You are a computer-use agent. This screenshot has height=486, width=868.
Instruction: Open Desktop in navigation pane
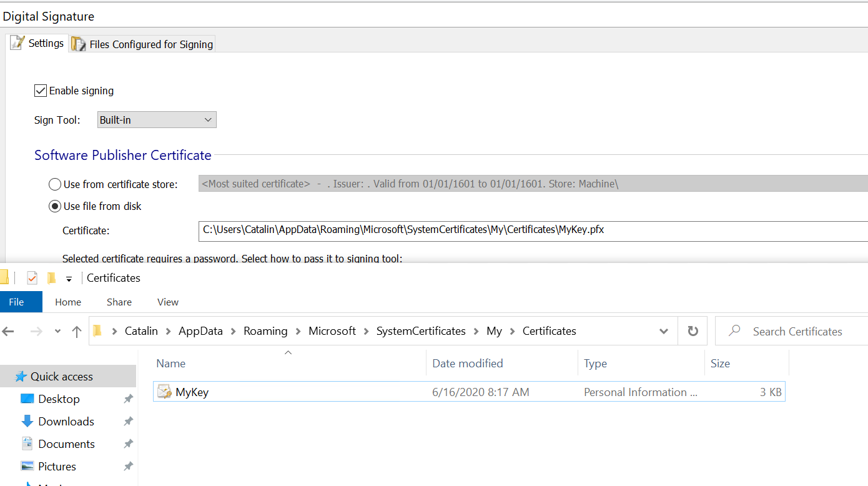pyautogui.click(x=59, y=399)
